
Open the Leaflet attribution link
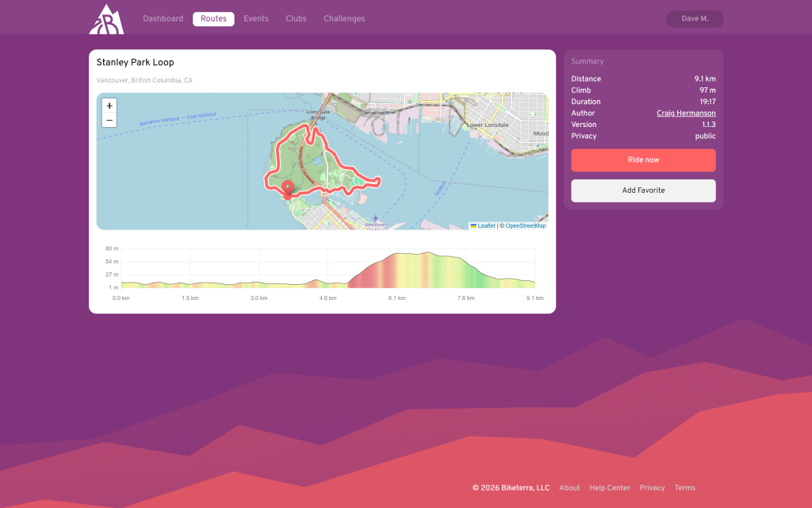point(486,226)
